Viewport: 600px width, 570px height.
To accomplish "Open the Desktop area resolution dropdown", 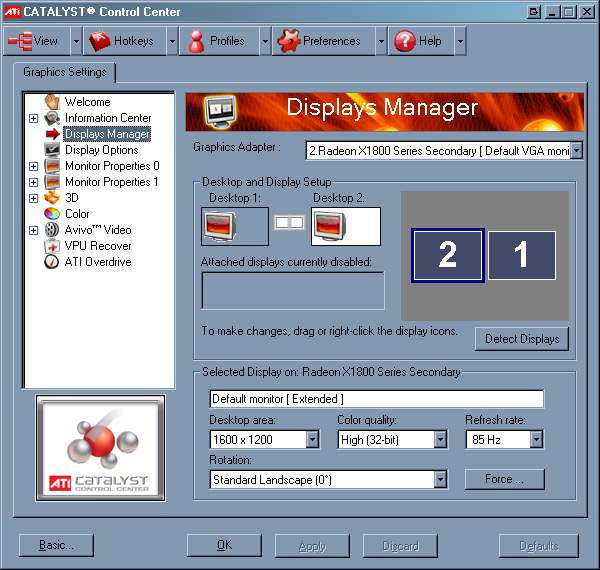I will [x=313, y=440].
